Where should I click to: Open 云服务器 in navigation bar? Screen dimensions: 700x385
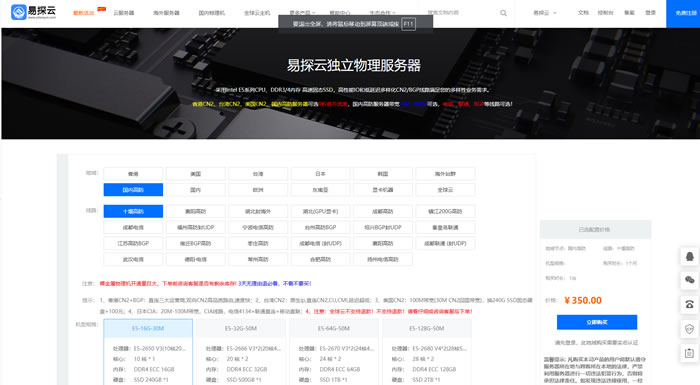coord(124,13)
